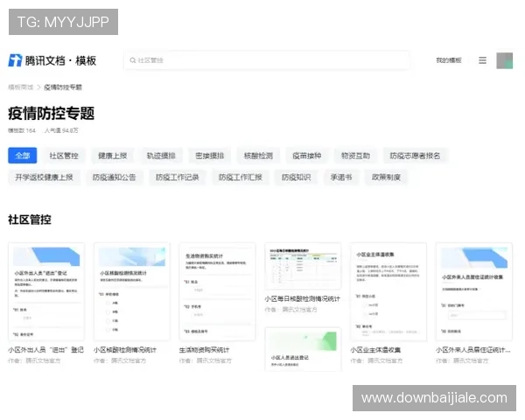Open 小区人员进出登记 green template thumbnail
Viewport: 525px width, 420px height.
(303, 349)
